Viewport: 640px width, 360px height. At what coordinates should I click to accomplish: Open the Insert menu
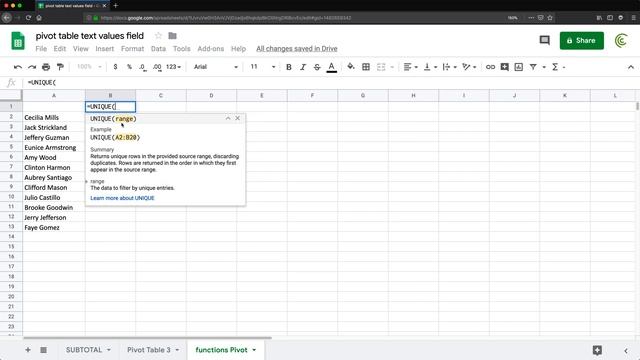point(105,49)
